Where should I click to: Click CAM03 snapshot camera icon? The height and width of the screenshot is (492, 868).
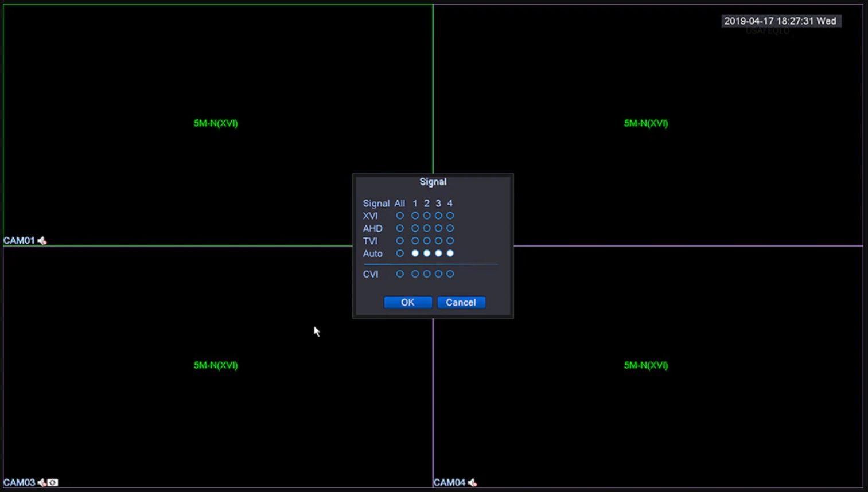point(53,483)
